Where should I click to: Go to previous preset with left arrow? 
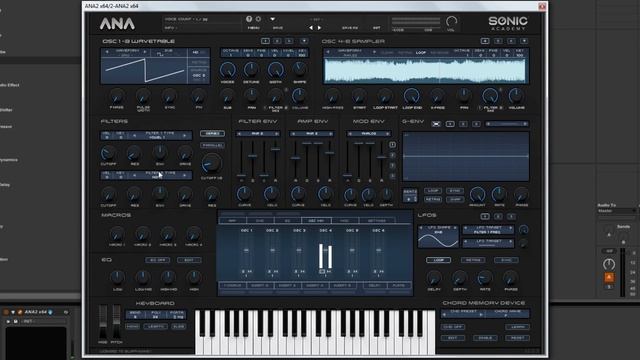pyautogui.click(x=311, y=28)
